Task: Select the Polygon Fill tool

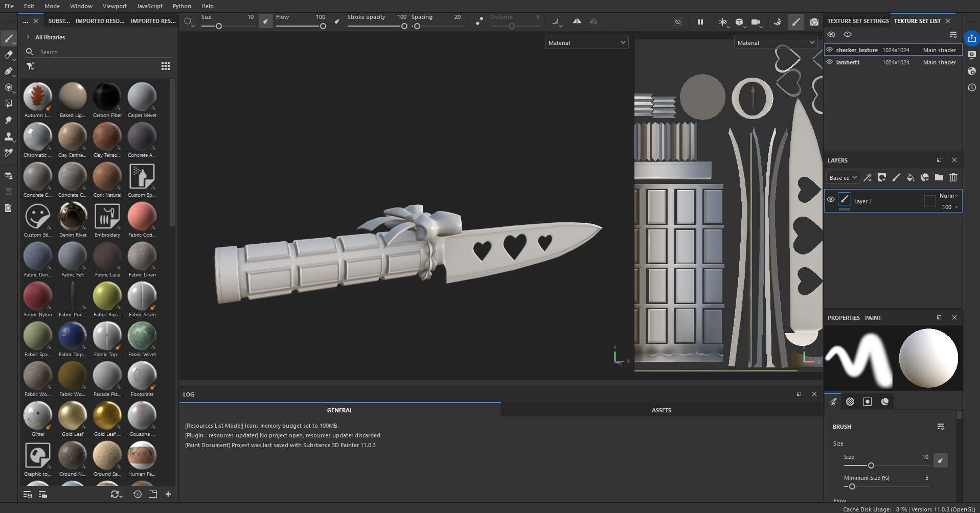Action: pyautogui.click(x=9, y=104)
